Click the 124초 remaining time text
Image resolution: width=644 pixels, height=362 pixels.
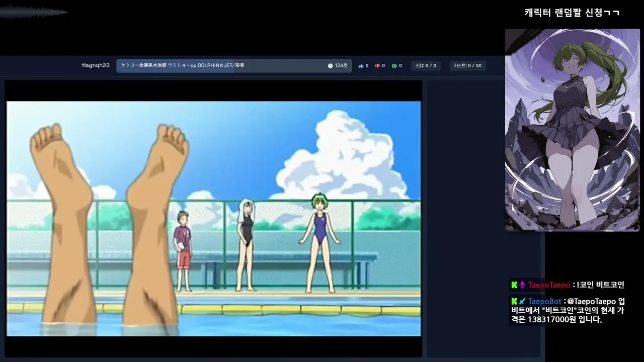pos(341,66)
